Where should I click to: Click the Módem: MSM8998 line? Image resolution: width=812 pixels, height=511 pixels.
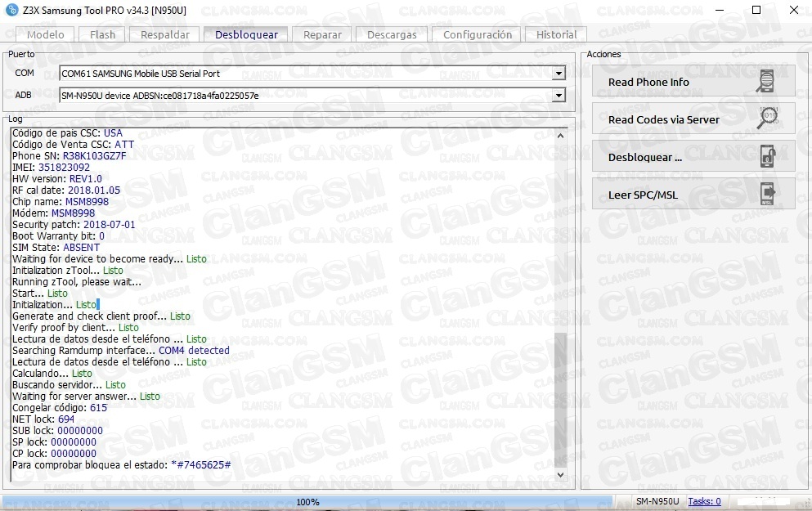pos(53,213)
